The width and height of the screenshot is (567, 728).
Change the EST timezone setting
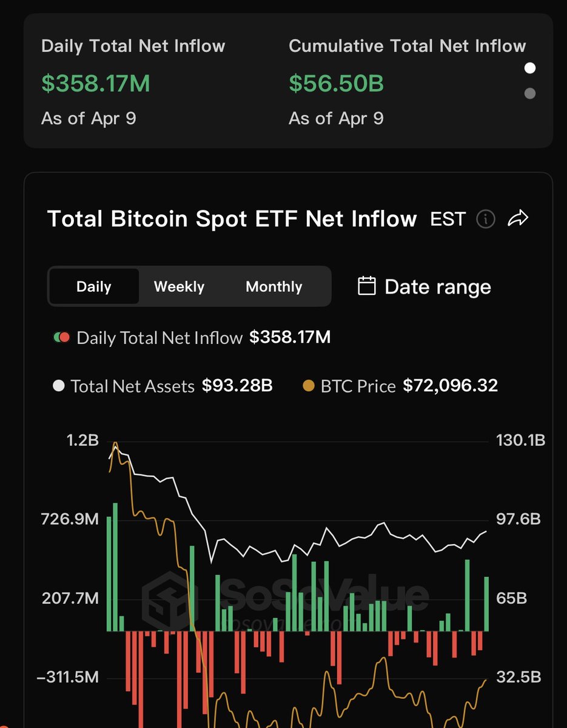[x=448, y=219]
